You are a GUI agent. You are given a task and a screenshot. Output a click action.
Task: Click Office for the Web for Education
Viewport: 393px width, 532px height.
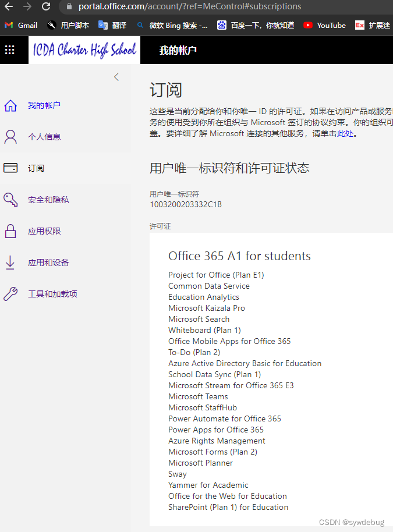(228, 496)
